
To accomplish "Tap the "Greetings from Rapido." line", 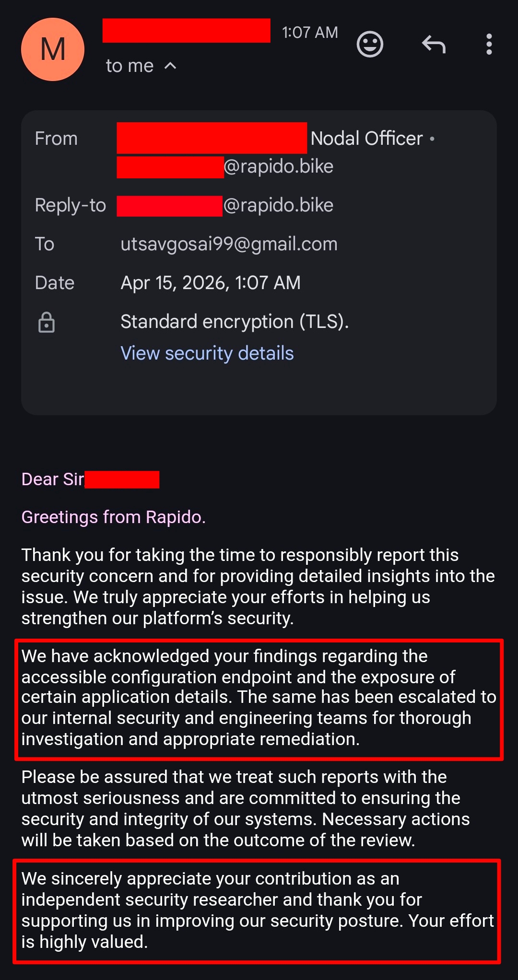I will coord(114,517).
